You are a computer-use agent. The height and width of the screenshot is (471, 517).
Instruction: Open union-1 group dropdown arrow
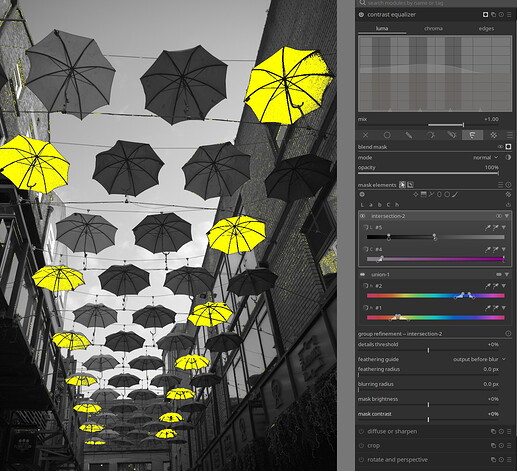pyautogui.click(x=507, y=275)
